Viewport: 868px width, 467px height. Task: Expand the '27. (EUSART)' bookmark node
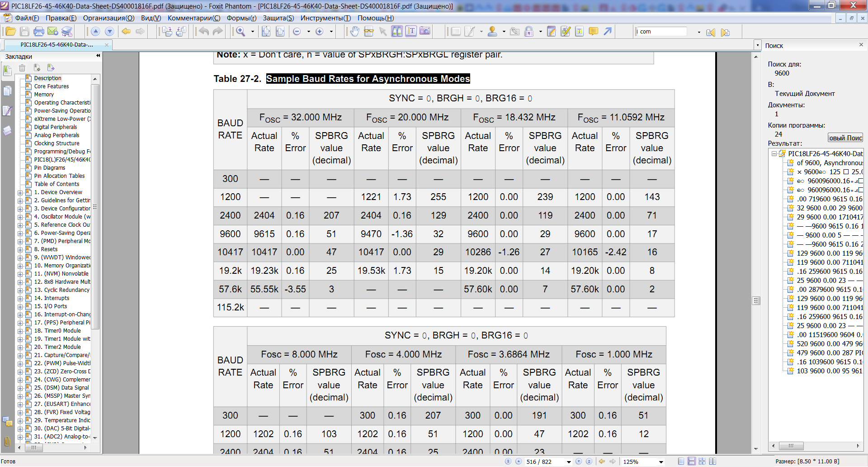20,404
